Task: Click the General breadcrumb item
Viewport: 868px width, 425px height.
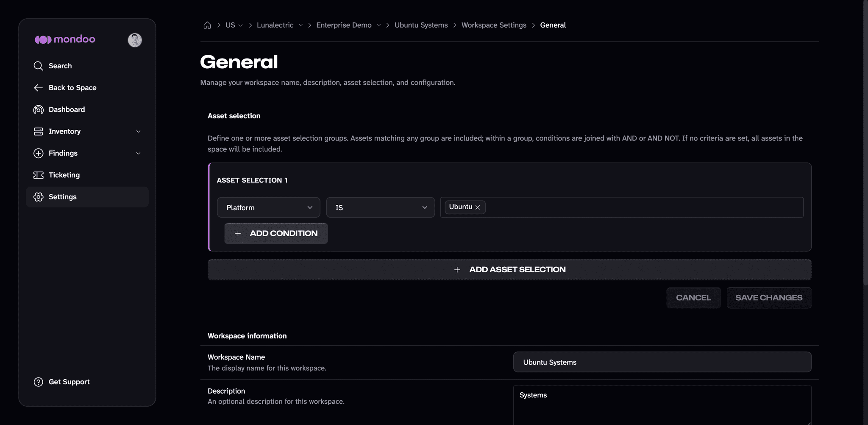Action: (553, 25)
